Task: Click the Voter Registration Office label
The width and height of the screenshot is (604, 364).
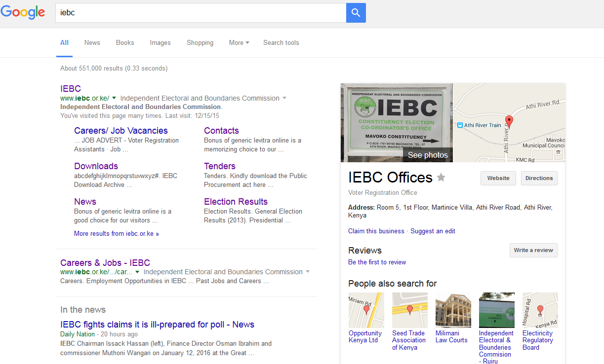Action: coord(383,193)
